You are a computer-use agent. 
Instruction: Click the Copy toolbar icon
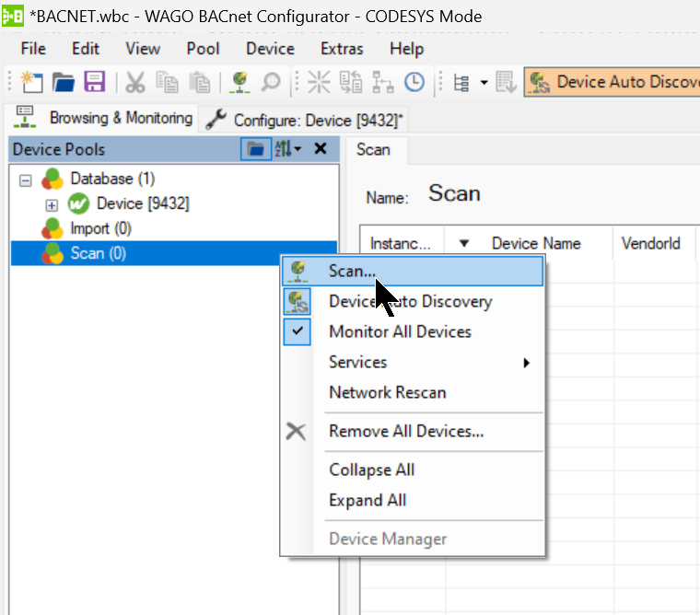click(167, 82)
